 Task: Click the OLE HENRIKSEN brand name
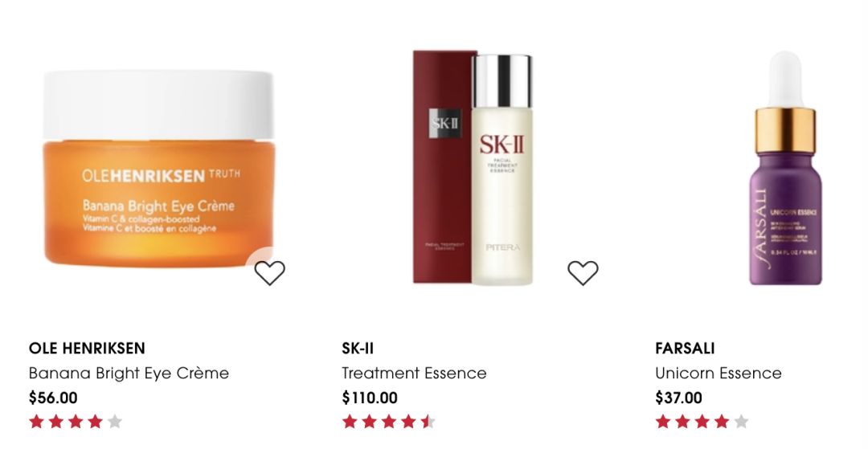coord(87,349)
